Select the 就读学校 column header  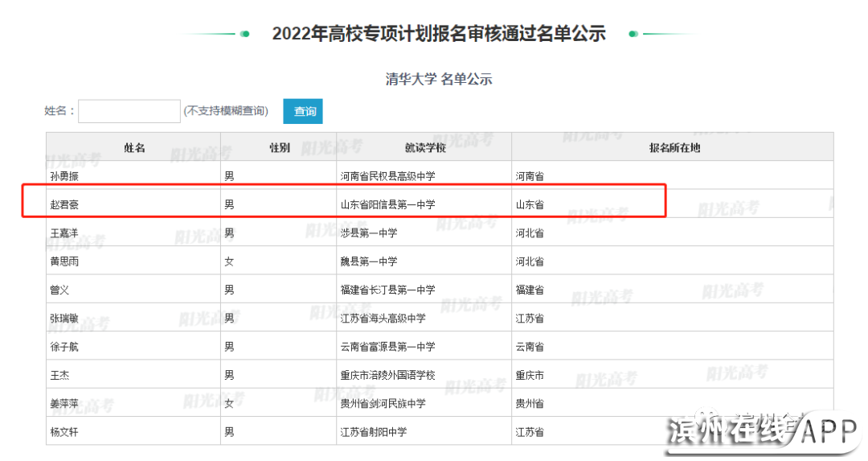click(424, 148)
